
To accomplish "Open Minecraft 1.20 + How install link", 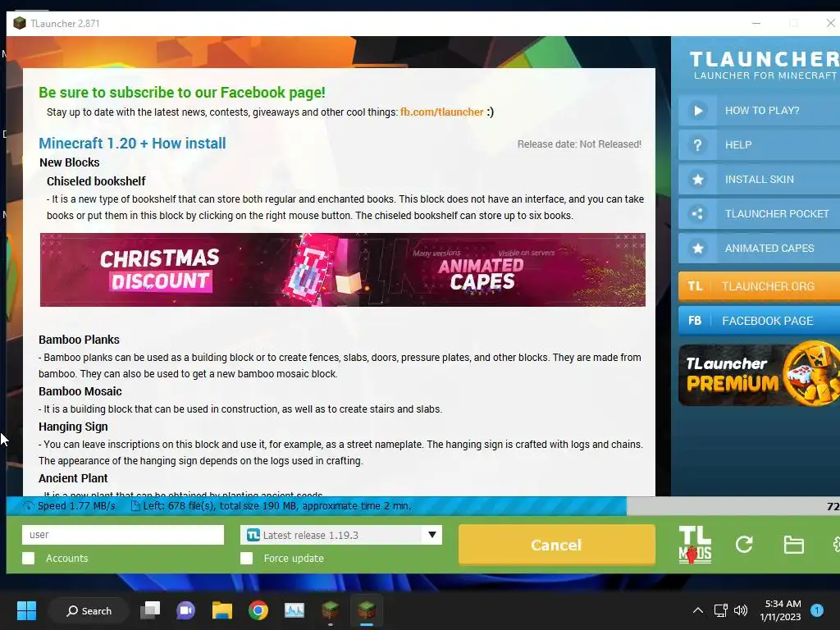I will tap(132, 144).
